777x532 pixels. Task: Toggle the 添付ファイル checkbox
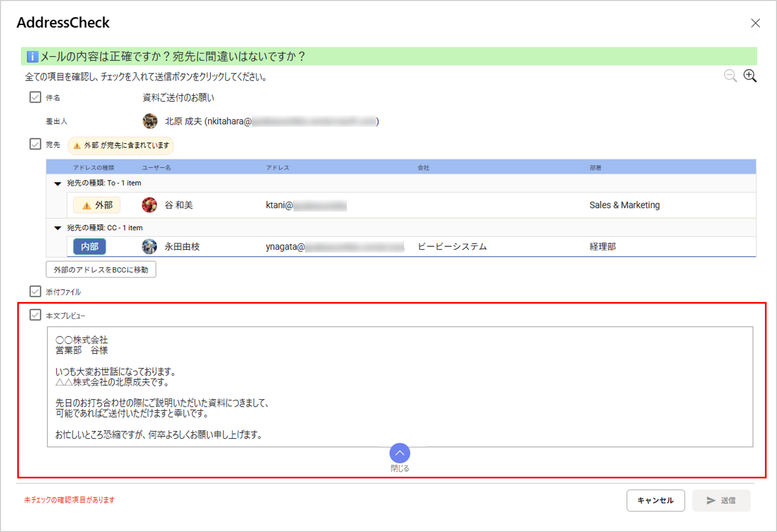pos(35,291)
